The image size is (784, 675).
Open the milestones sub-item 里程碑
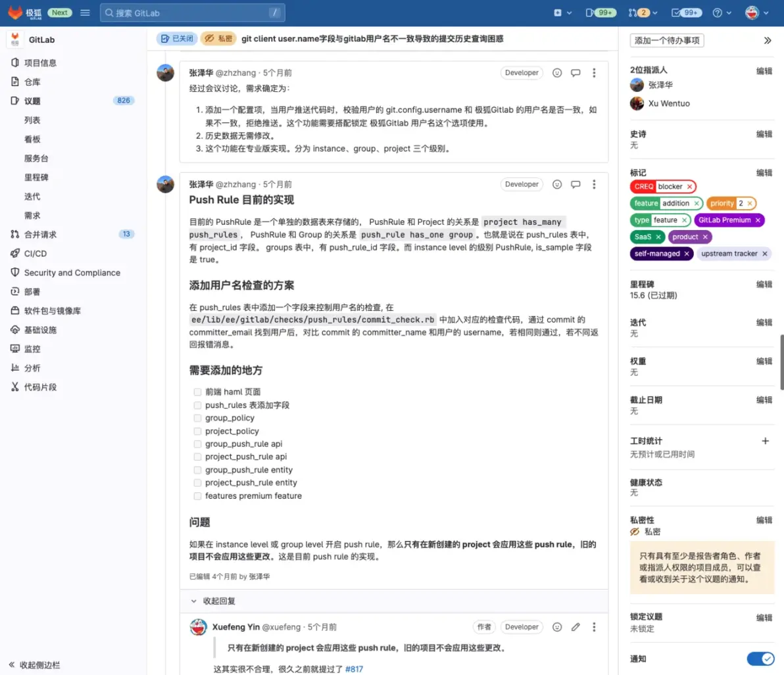coord(36,177)
